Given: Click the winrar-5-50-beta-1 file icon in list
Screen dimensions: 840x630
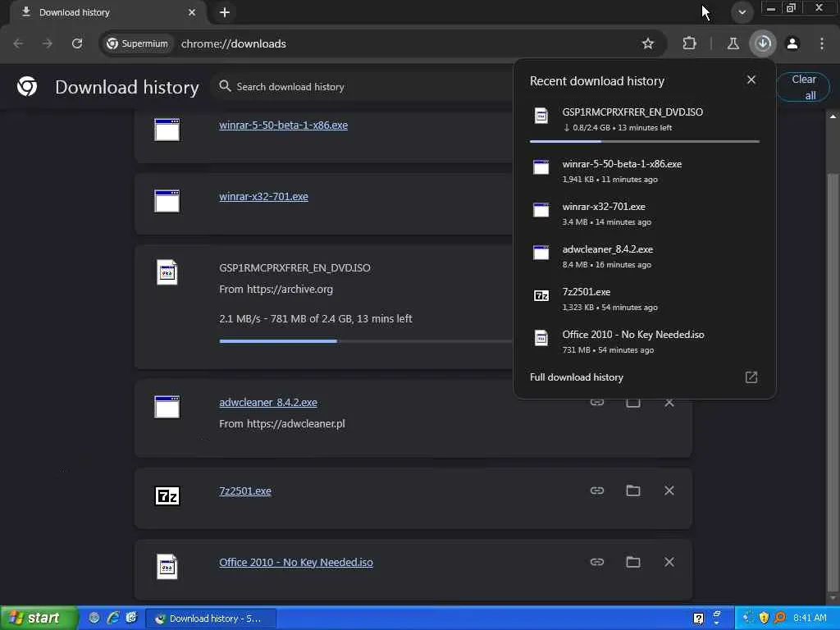Looking at the screenshot, I should pyautogui.click(x=167, y=130).
